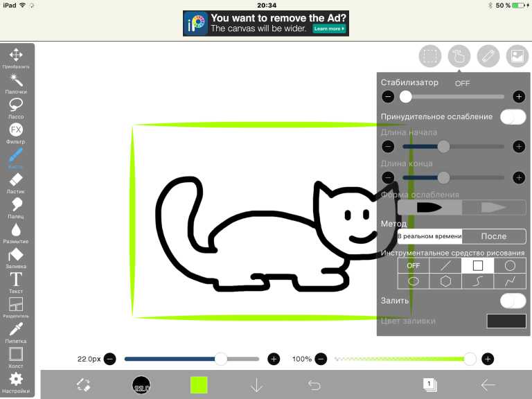Choose the bezier curve drawing tool
532x399 pixels.
(478, 281)
